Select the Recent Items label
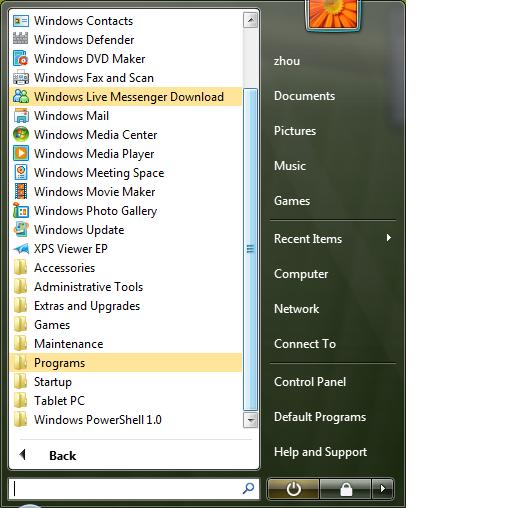 pyautogui.click(x=308, y=239)
